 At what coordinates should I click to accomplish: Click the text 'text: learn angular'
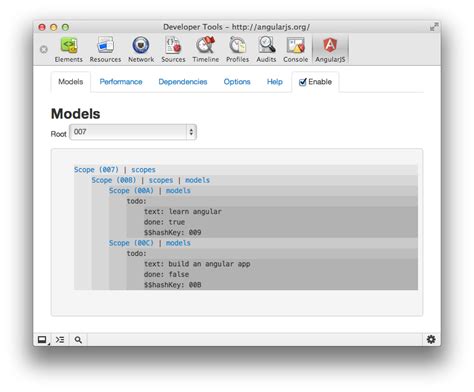(x=183, y=212)
